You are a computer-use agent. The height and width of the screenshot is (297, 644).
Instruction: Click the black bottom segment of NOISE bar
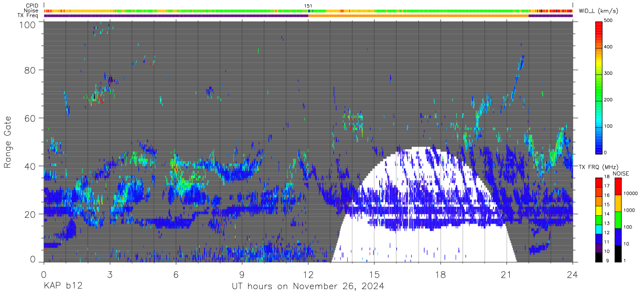(617, 252)
